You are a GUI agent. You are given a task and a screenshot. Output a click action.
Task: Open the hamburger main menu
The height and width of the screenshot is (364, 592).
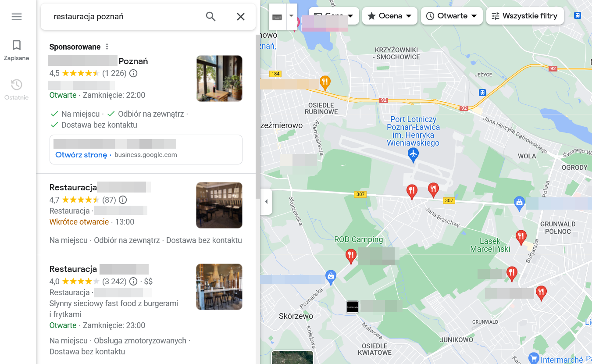pyautogui.click(x=17, y=17)
